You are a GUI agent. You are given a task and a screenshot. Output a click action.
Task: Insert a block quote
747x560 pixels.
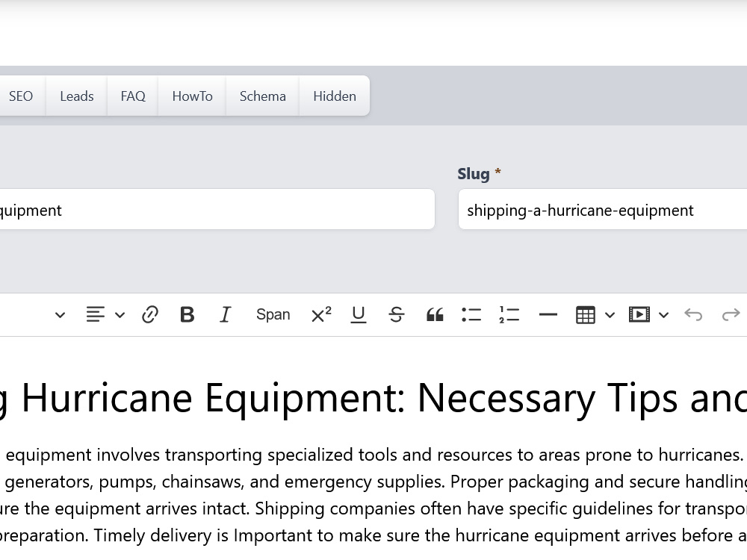435,315
